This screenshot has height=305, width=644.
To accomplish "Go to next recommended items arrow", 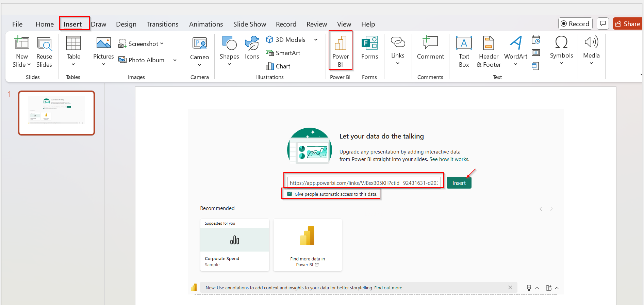I will click(551, 209).
